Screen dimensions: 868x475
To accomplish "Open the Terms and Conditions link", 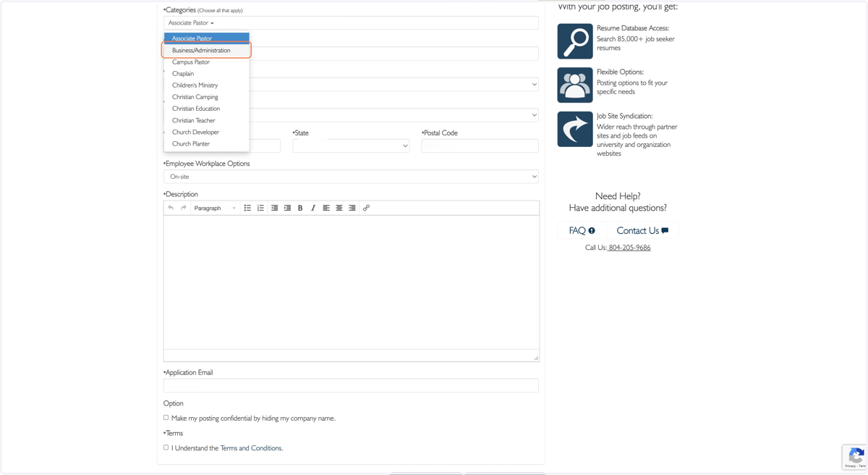I will coord(251,448).
